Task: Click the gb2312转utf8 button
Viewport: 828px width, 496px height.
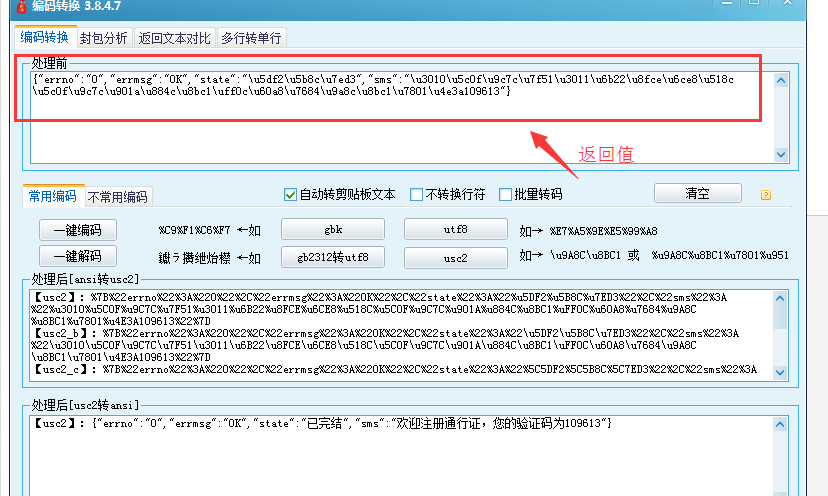Action: pos(333,258)
